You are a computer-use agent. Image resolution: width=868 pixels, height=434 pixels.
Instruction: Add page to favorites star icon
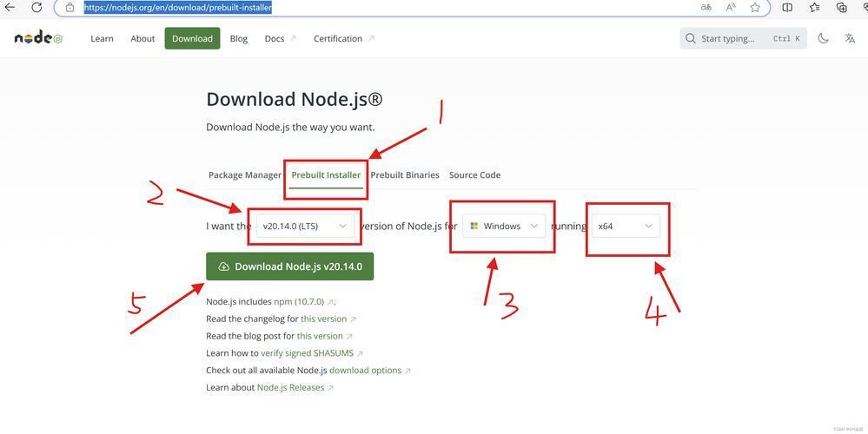point(755,7)
